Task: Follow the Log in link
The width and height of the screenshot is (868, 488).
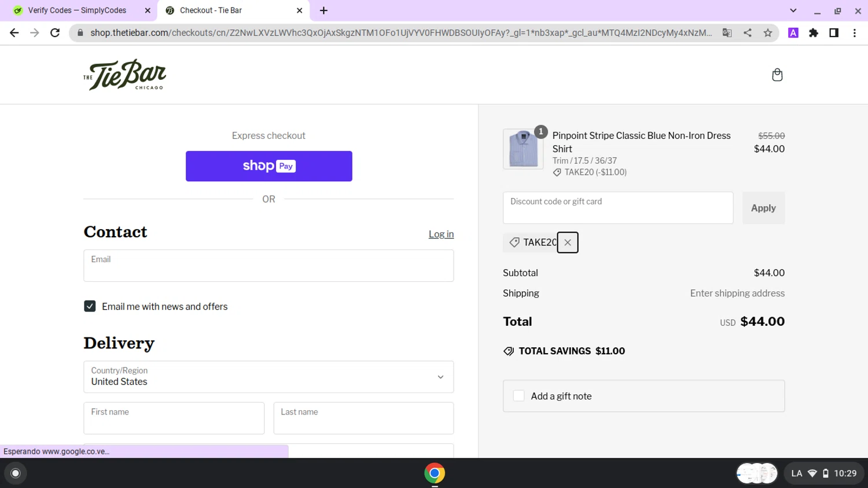Action: pyautogui.click(x=441, y=234)
